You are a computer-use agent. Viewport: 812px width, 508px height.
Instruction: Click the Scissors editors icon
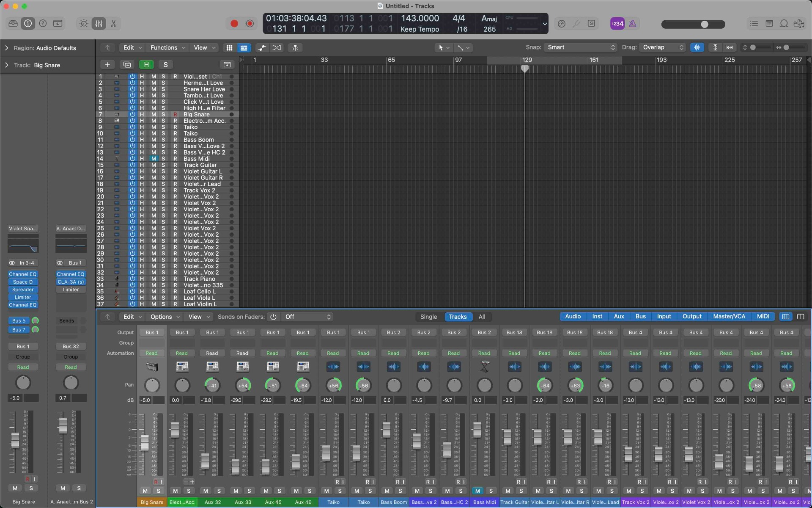point(113,24)
